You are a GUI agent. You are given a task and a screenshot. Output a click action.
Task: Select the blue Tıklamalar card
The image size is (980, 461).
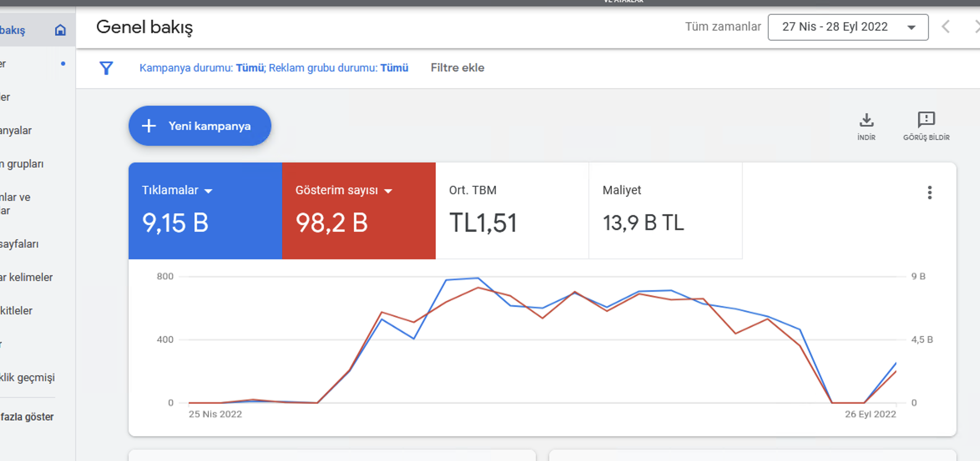205,211
